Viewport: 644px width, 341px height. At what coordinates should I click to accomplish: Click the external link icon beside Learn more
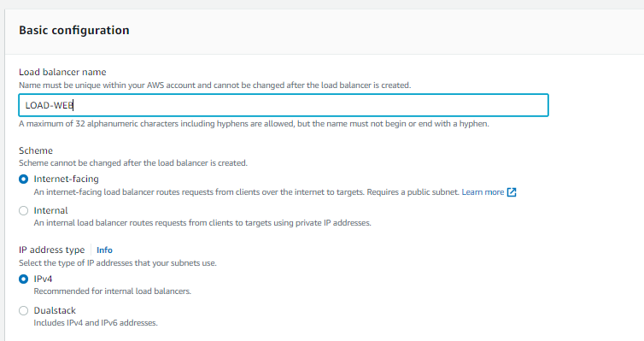pyautogui.click(x=512, y=192)
